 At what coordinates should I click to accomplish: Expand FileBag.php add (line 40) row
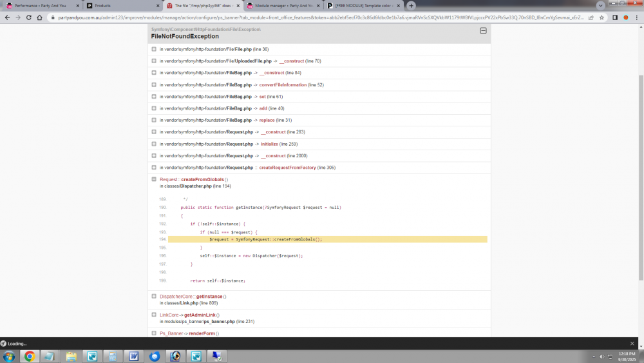(x=154, y=108)
